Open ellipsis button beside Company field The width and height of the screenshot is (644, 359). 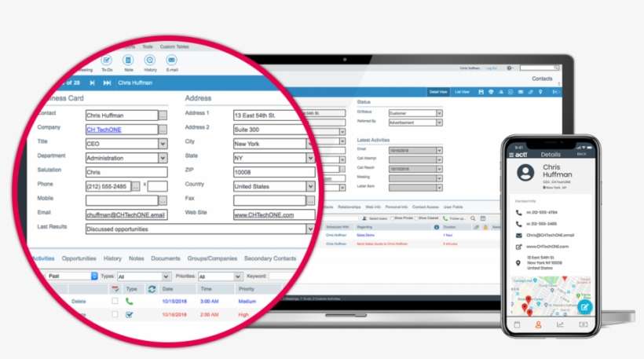[x=163, y=130]
